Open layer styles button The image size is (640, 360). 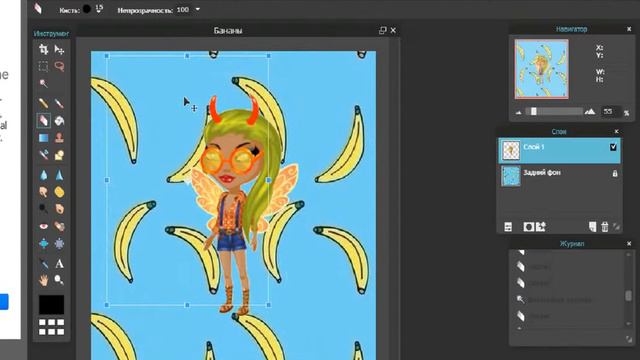pyautogui.click(x=541, y=227)
